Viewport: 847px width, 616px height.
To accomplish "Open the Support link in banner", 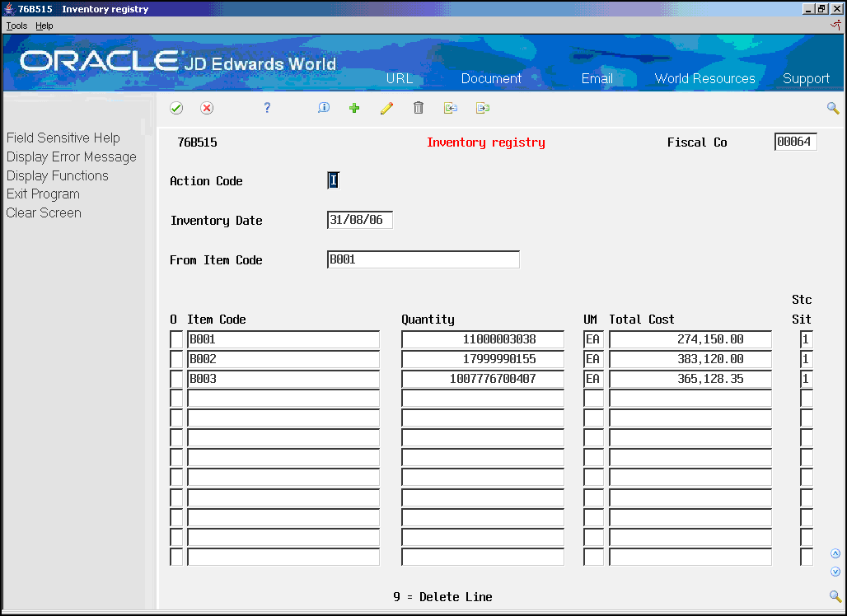I will pyautogui.click(x=806, y=79).
